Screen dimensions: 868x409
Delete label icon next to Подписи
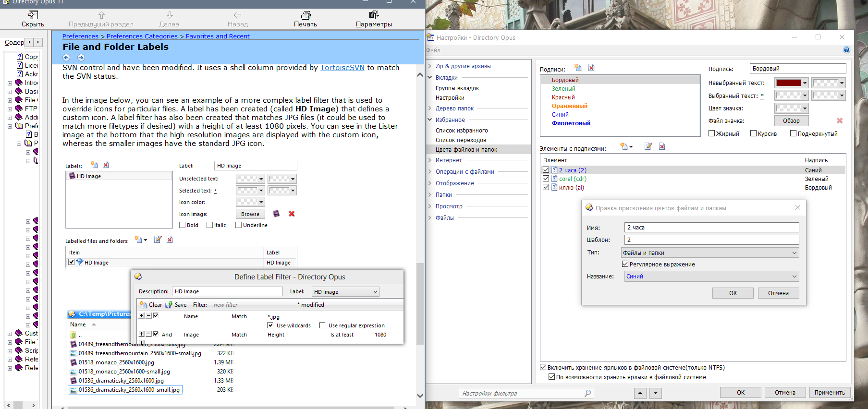tap(591, 68)
